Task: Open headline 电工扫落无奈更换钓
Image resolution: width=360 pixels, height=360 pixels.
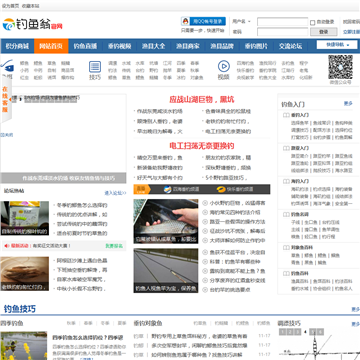Action: (x=202, y=145)
